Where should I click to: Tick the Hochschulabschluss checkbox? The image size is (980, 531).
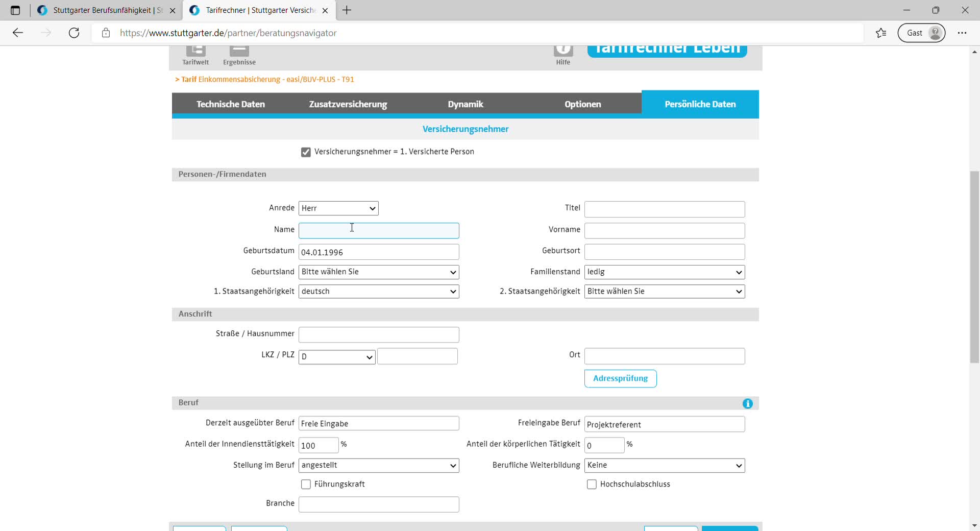[592, 485]
